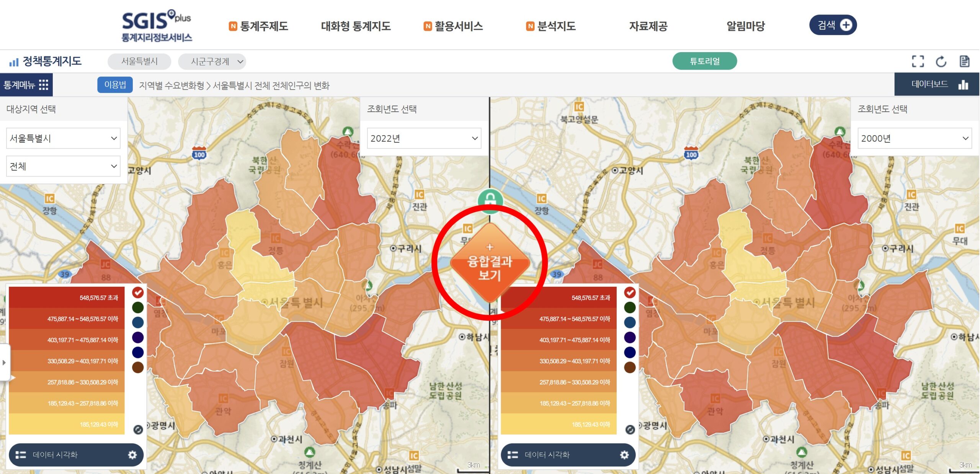The image size is (980, 474).
Task: Click the refresh reset icon
Action: pyautogui.click(x=941, y=61)
